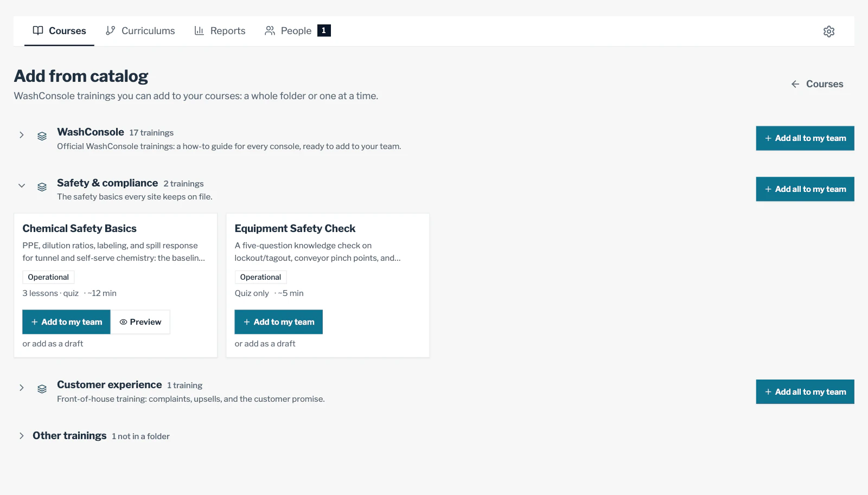Viewport: 868px width, 495px height.
Task: Expand the WashConsole folder chevron
Action: click(22, 135)
